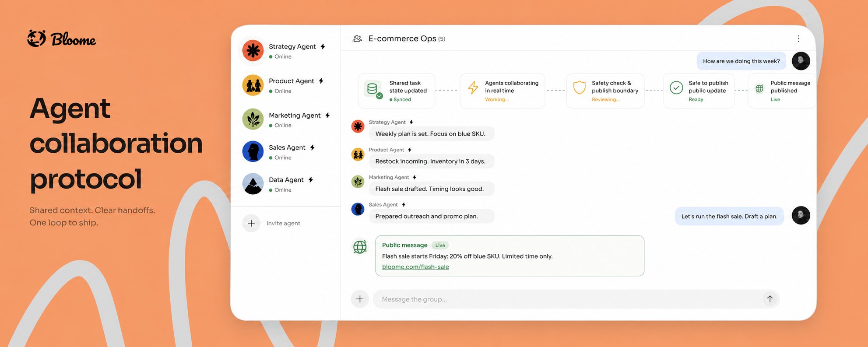Click the Marketing Agent leaf avatar in sidebar
868x347 pixels.
pyautogui.click(x=253, y=119)
